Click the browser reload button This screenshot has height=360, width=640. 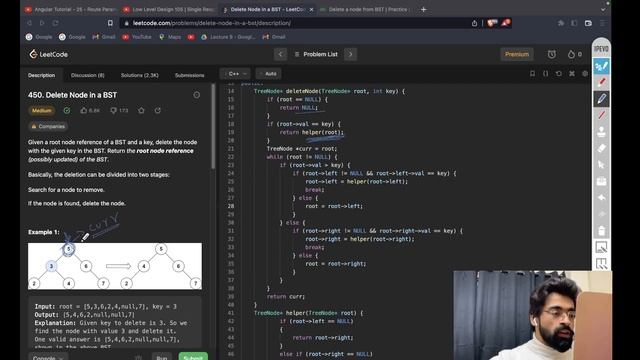point(55,23)
